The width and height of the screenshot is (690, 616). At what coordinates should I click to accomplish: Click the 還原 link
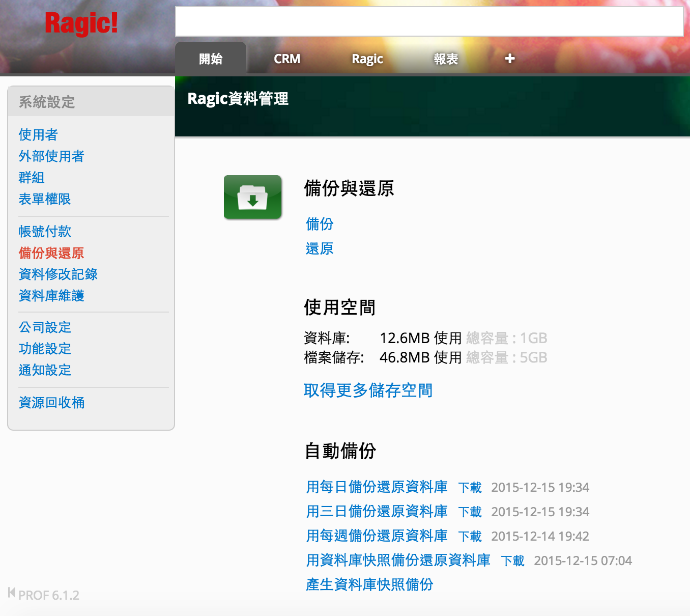click(x=320, y=249)
